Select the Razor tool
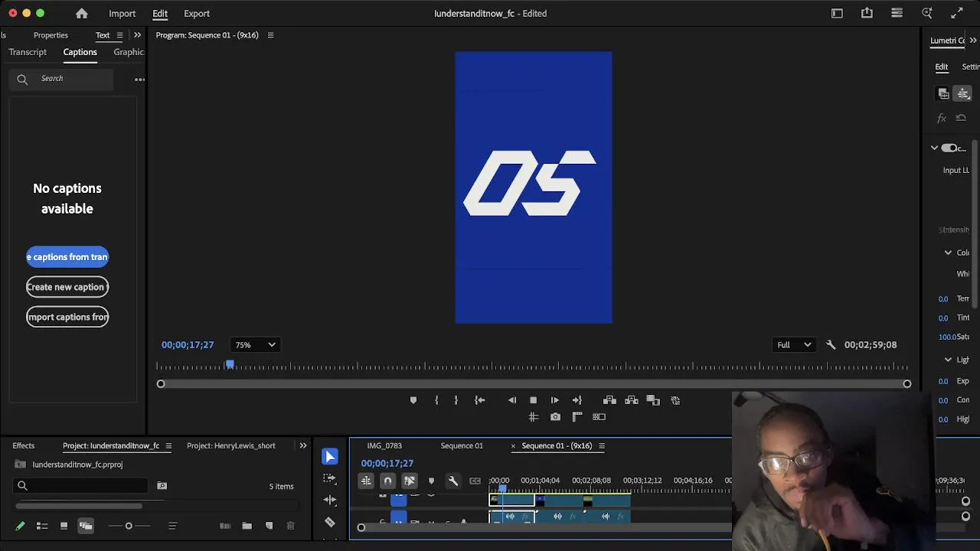This screenshot has height=551, width=980. 330,522
